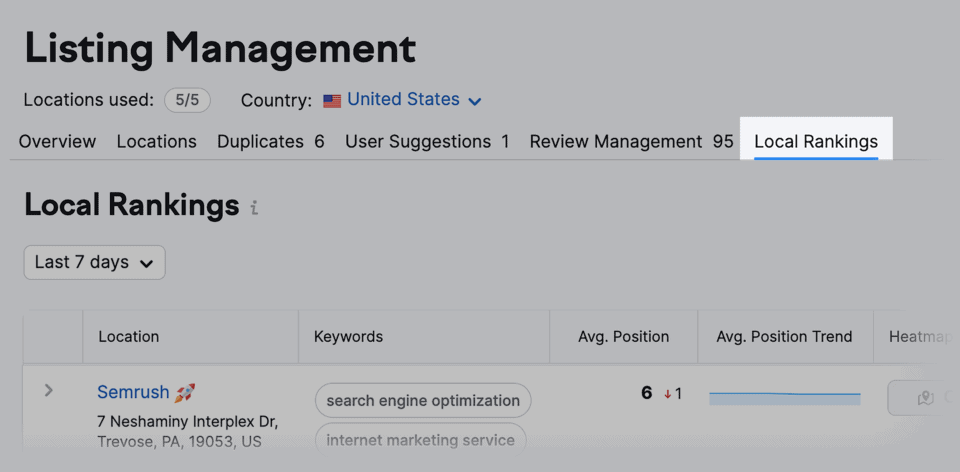Image resolution: width=960 pixels, height=472 pixels.
Task: Click the search engine optimization keyword chip
Action: [423, 400]
